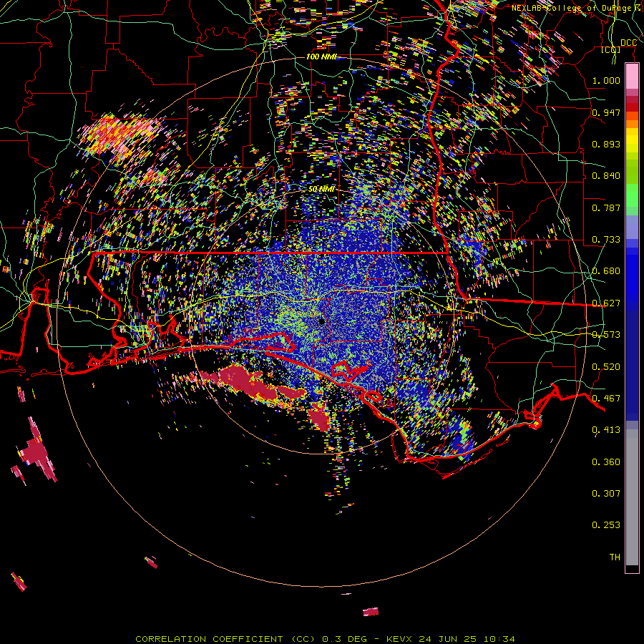The image size is (644, 644).
Task: Click the 0.467 color scale label
Action: [606, 399]
